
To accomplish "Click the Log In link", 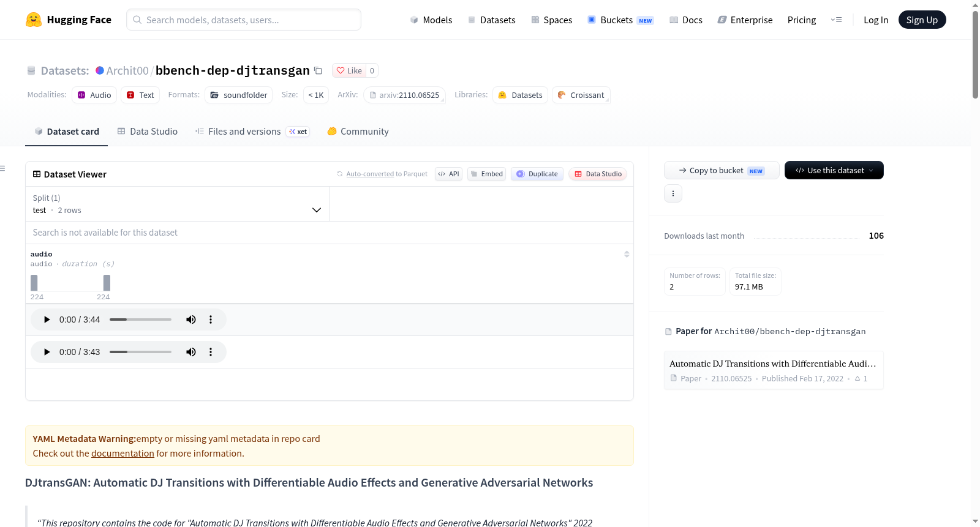I will tap(876, 20).
